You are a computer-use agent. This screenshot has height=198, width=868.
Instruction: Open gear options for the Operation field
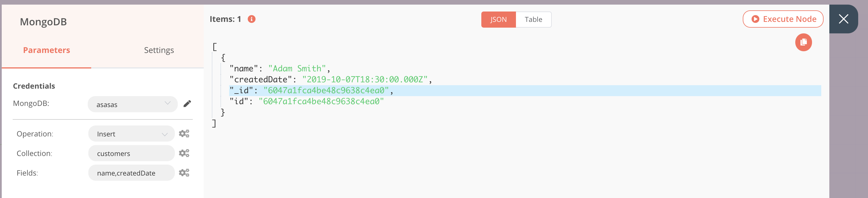click(184, 134)
